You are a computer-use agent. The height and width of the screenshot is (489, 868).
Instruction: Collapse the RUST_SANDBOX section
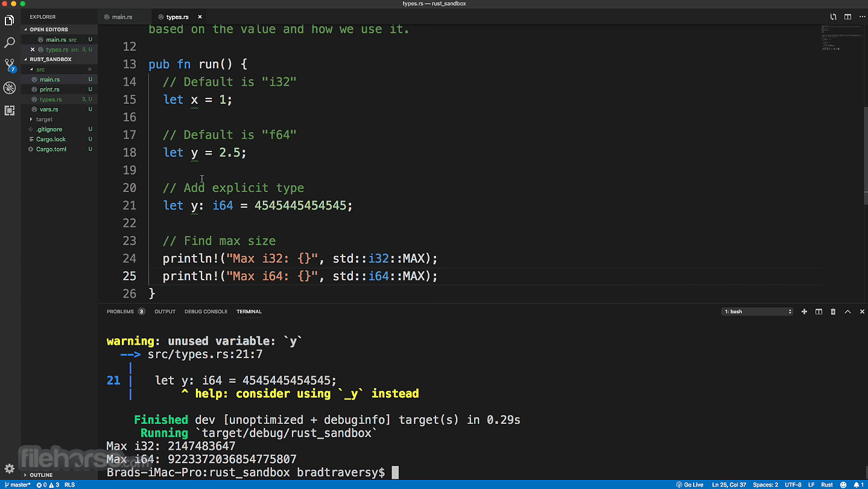pos(50,59)
